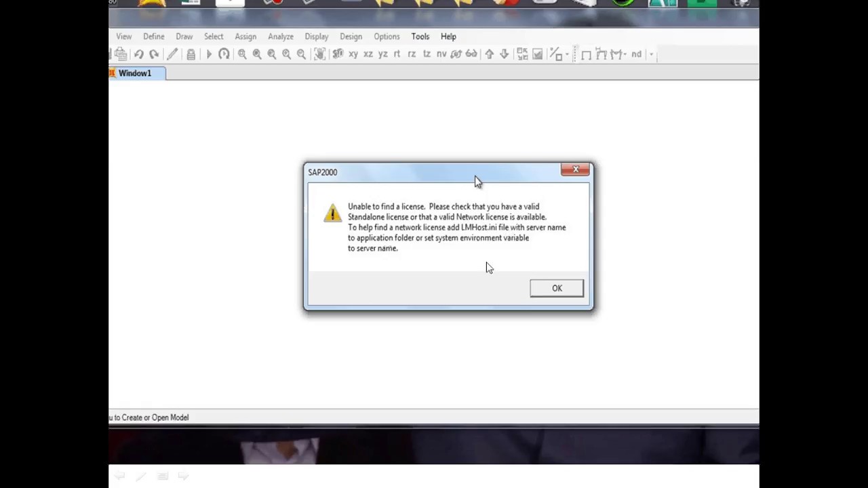
Task: Toggle the perspective glasses icon
Action: pyautogui.click(x=471, y=54)
